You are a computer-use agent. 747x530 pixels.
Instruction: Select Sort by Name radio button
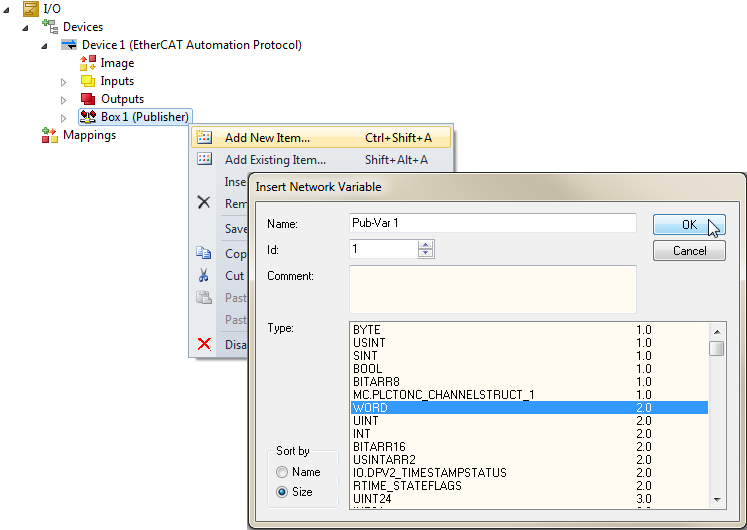click(x=282, y=472)
